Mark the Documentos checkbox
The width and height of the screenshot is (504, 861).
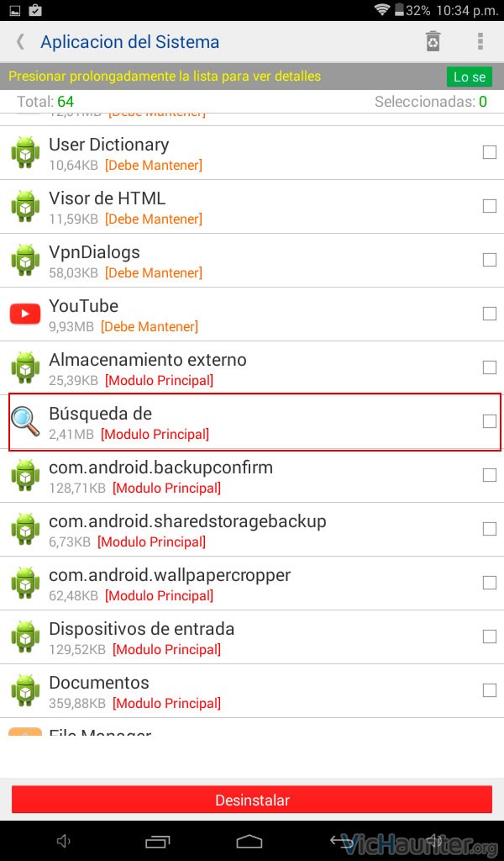point(489,690)
